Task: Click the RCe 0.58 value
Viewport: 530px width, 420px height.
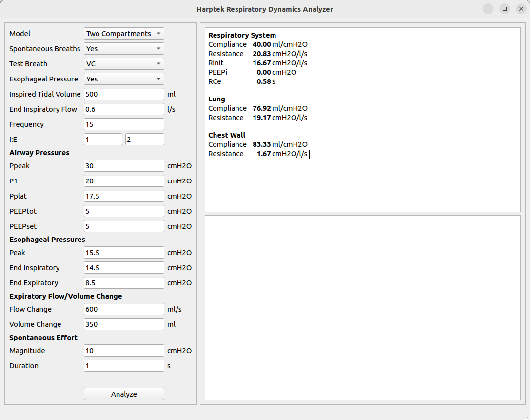Action: click(264, 81)
